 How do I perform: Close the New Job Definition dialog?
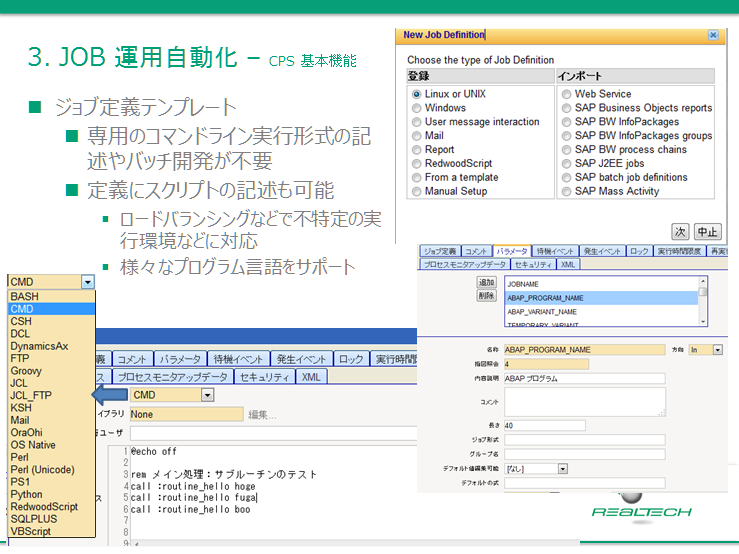pyautogui.click(x=712, y=35)
